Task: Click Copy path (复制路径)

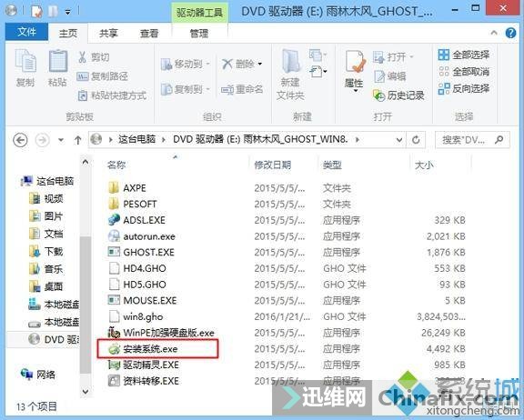Action: [102, 76]
